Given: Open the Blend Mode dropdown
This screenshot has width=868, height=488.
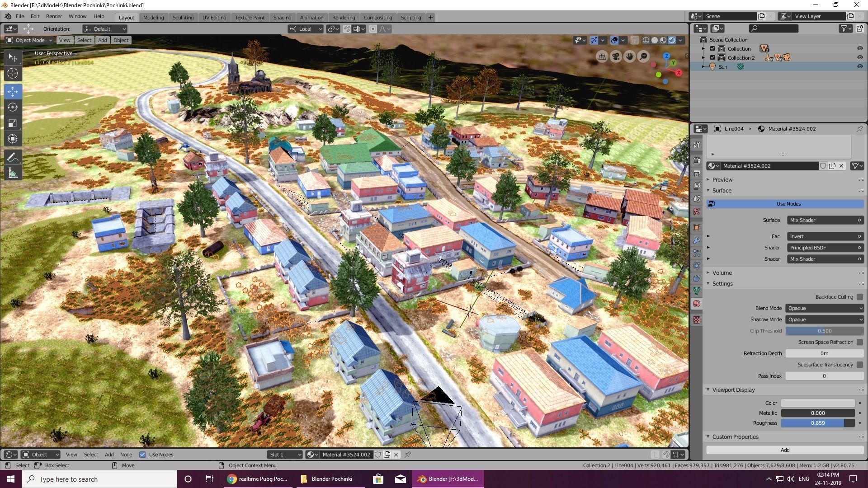Looking at the screenshot, I should click(x=825, y=308).
